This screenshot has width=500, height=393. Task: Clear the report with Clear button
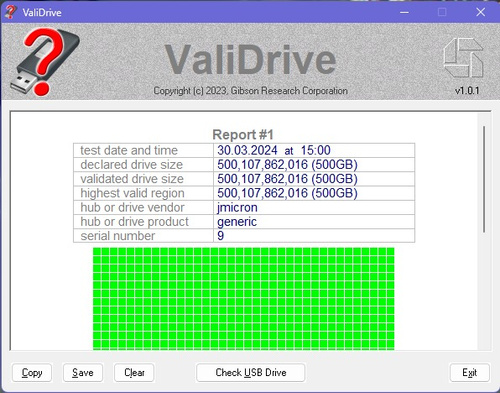coord(134,372)
